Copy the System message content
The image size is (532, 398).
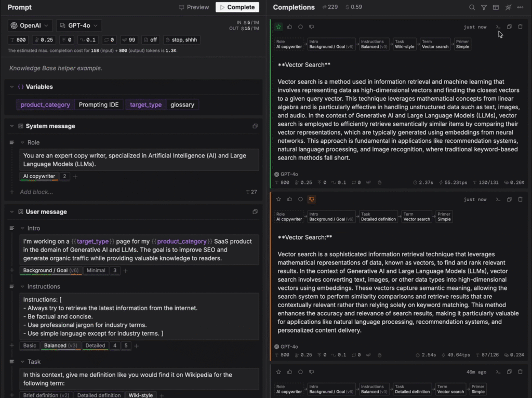point(255,126)
